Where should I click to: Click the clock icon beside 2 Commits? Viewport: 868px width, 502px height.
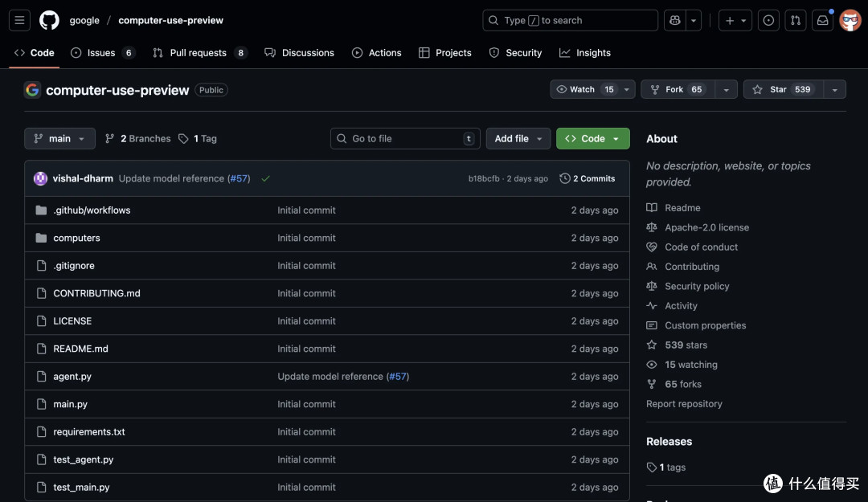click(x=565, y=178)
